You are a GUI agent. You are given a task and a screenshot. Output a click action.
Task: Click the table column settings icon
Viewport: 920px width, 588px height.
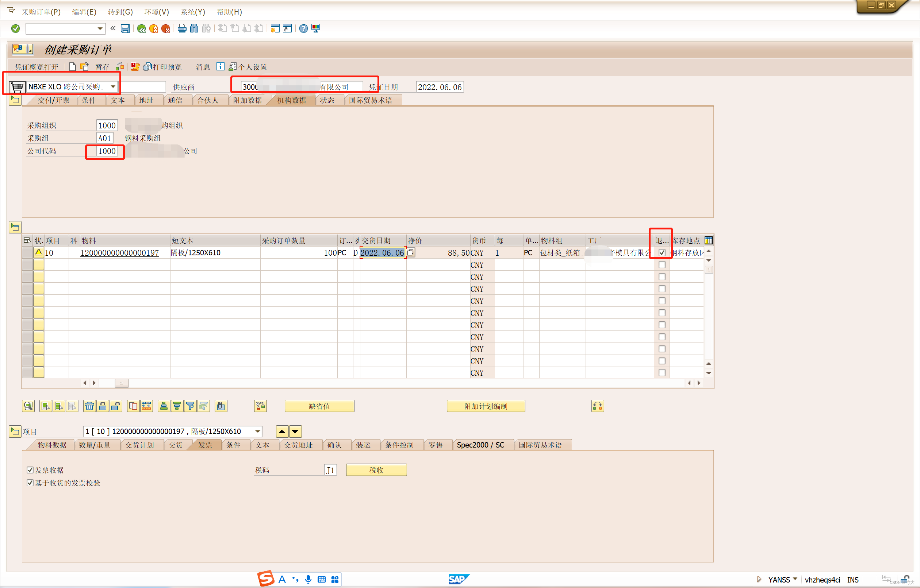click(708, 240)
